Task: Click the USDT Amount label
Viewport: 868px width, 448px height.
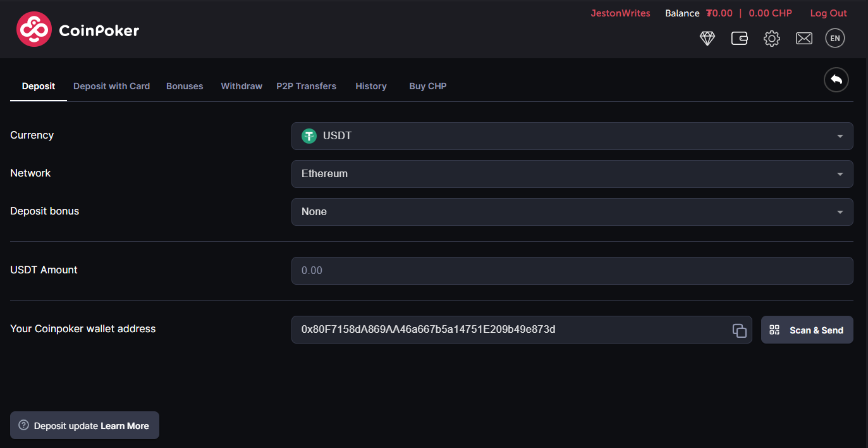Action: click(44, 270)
